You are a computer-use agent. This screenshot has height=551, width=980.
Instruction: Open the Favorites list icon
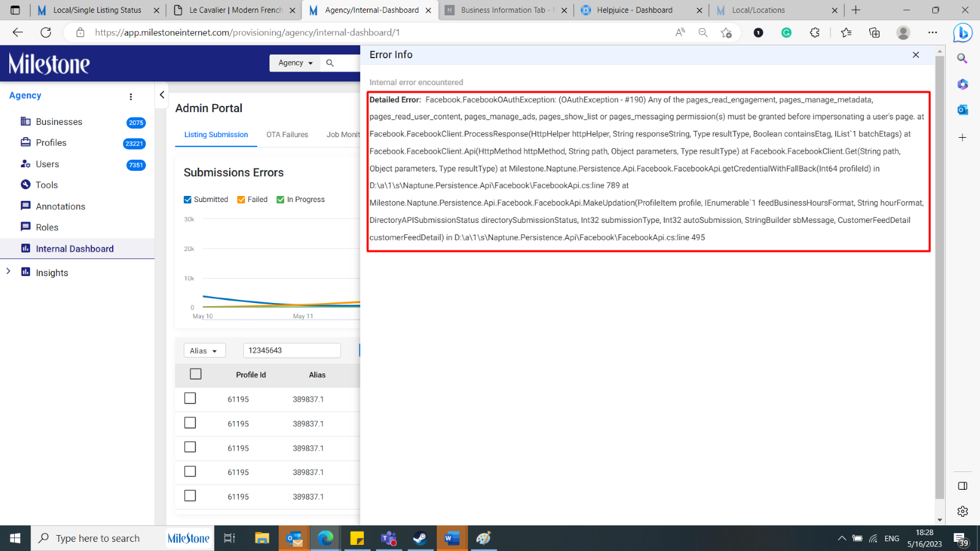[846, 32]
